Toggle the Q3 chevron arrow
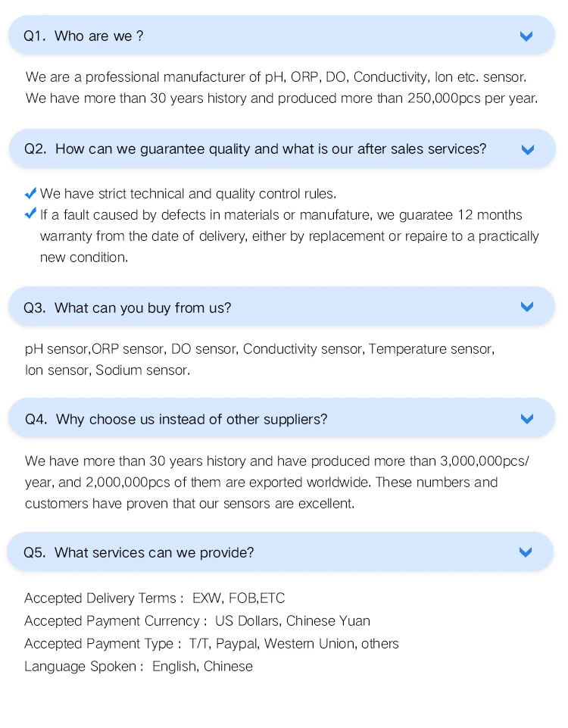 point(527,307)
